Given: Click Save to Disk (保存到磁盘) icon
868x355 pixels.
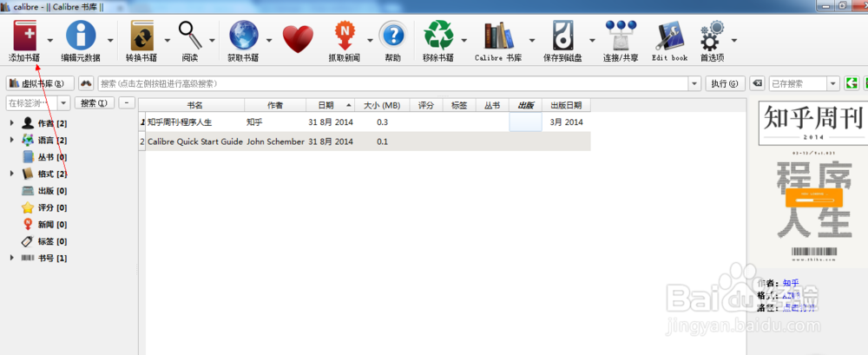Looking at the screenshot, I should point(565,36).
